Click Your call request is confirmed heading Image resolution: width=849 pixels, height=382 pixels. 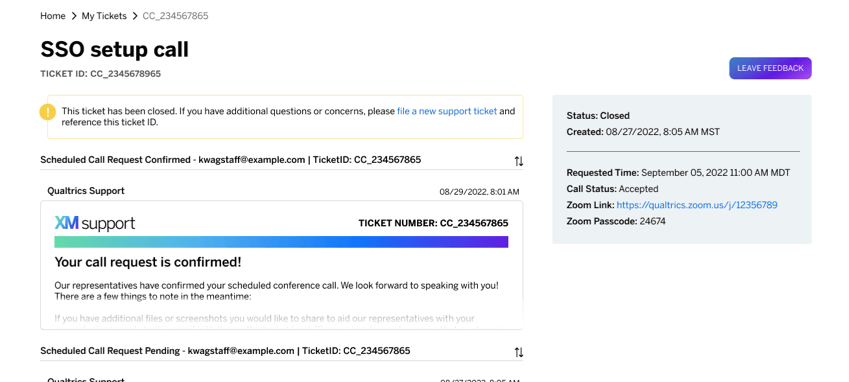click(148, 262)
